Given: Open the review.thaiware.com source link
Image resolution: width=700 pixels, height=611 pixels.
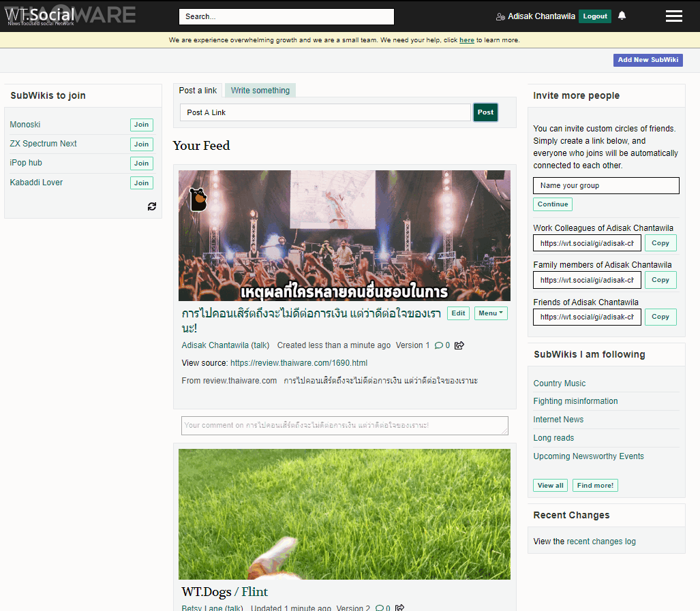Looking at the screenshot, I should pos(299,363).
